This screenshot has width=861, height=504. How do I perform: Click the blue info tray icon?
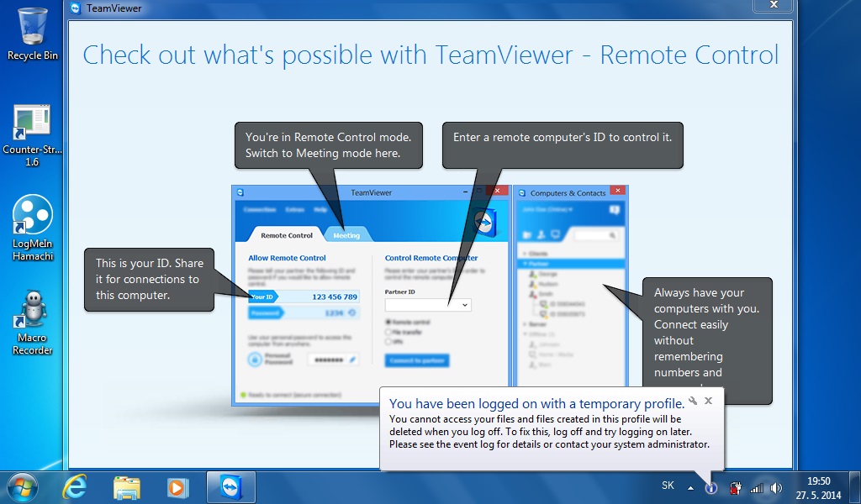tap(711, 487)
